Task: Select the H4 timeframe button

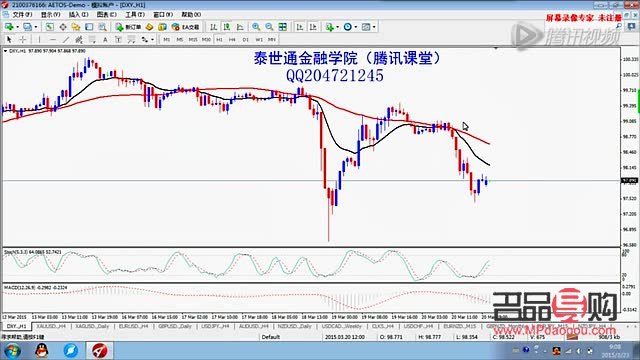Action: (x=232, y=40)
